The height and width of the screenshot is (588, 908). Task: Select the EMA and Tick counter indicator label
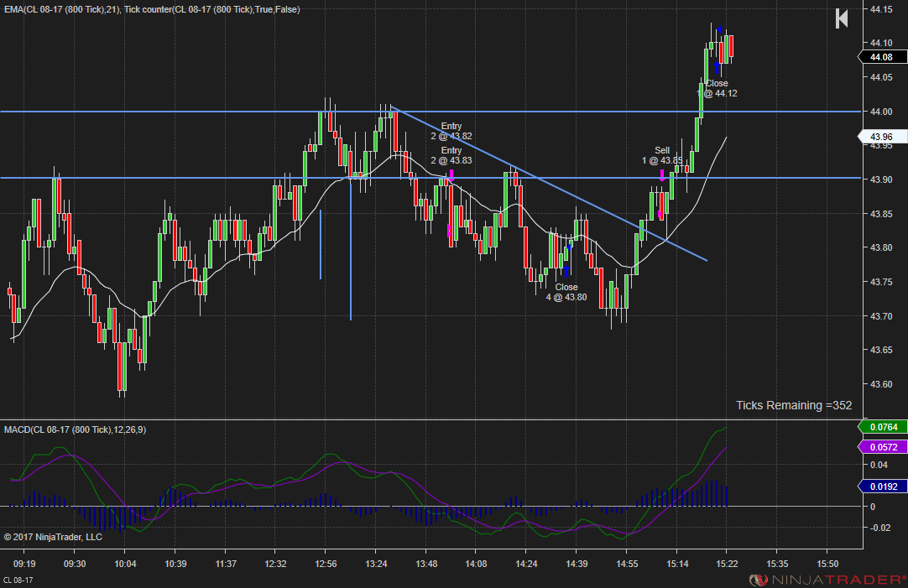click(152, 9)
